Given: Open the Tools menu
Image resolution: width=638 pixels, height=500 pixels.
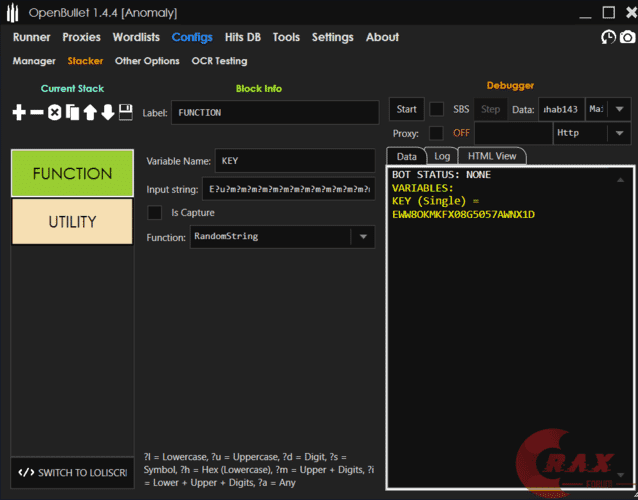Looking at the screenshot, I should (286, 37).
